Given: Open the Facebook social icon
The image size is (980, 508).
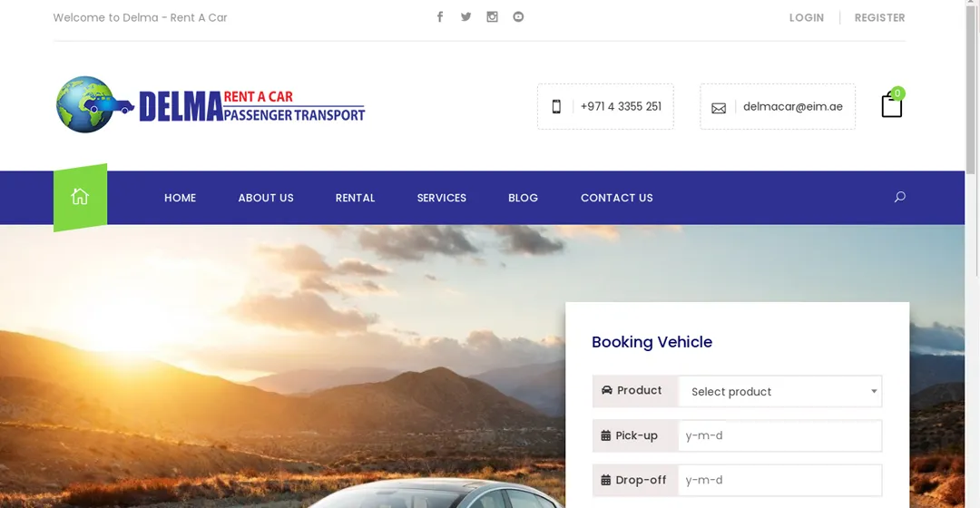Looking at the screenshot, I should point(440,17).
